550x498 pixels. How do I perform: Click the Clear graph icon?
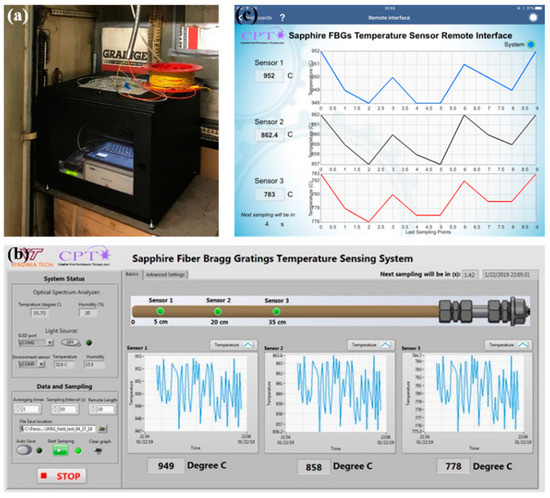click(x=99, y=451)
